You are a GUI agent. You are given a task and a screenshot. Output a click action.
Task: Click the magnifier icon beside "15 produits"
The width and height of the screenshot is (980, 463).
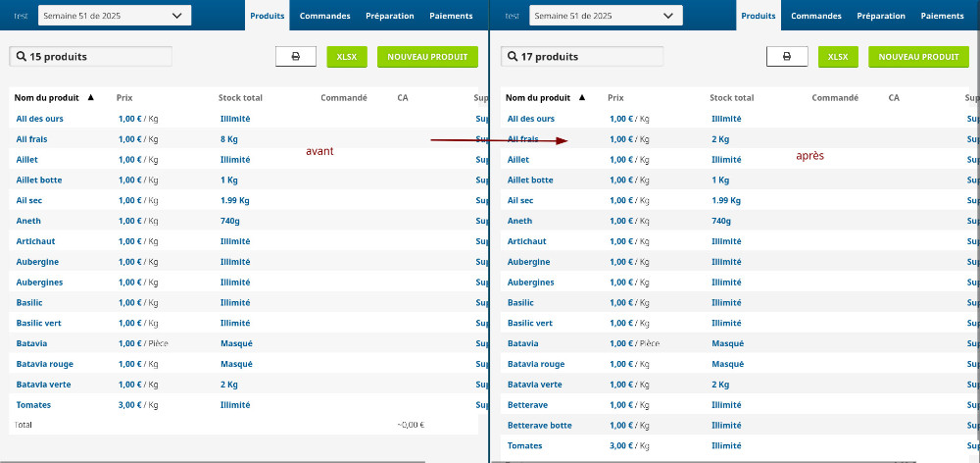(x=21, y=57)
